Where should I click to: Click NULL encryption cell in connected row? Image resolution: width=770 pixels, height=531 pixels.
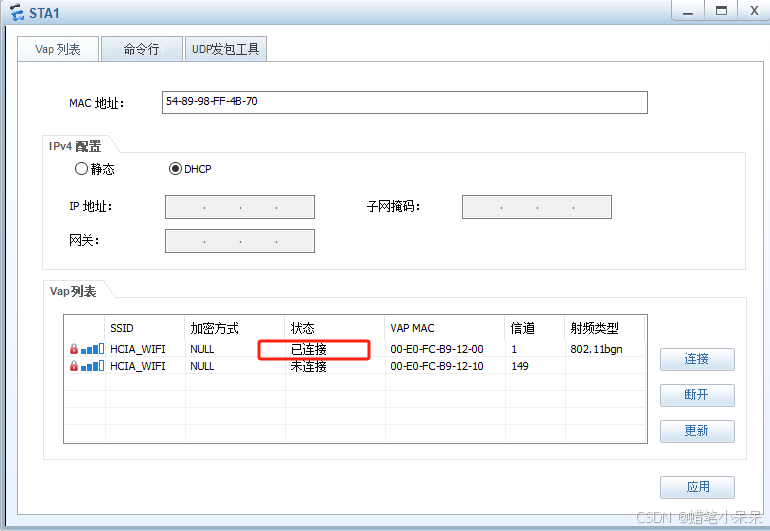pos(202,349)
